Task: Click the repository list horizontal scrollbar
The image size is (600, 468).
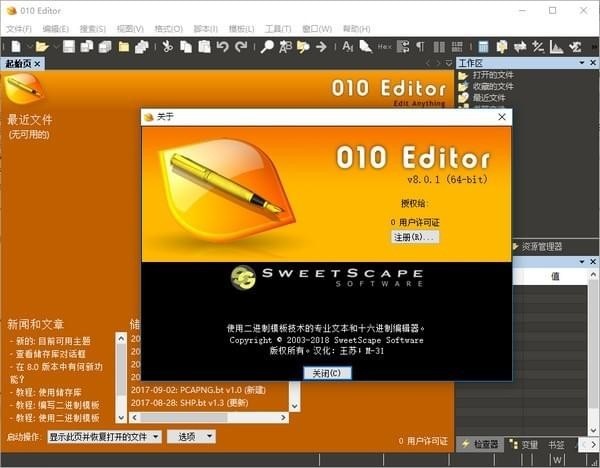Action: pos(209,417)
